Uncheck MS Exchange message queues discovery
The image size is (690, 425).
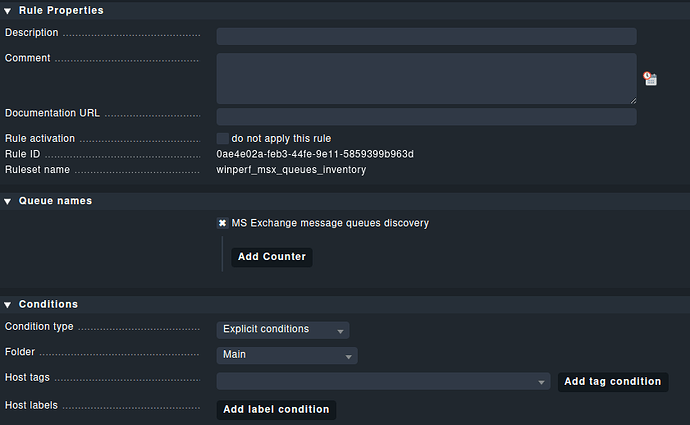coord(222,223)
